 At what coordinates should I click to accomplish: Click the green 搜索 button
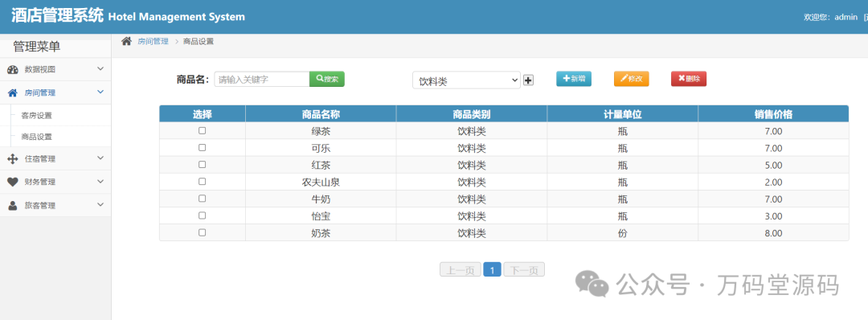coord(326,79)
